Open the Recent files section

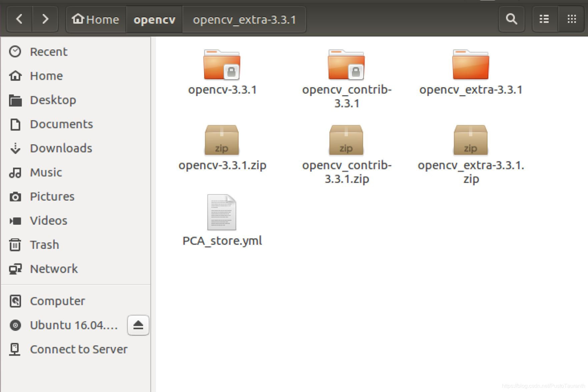(x=48, y=51)
